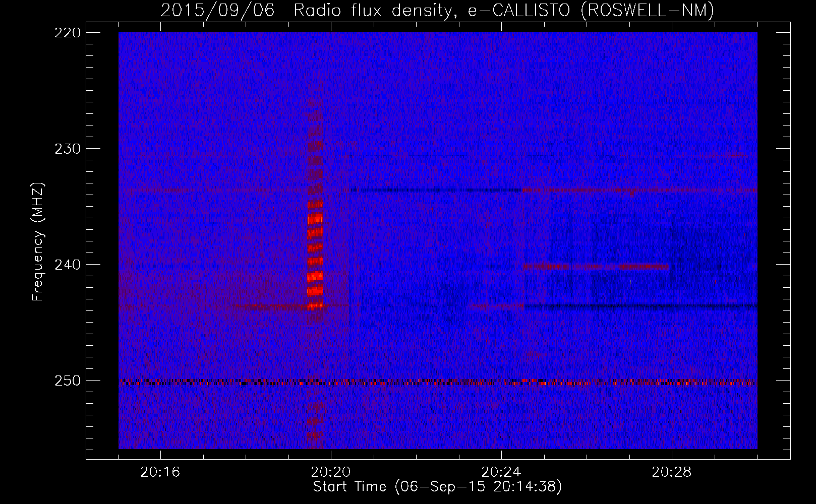
Task: Click the Start Time axis caption
Action: (437, 487)
